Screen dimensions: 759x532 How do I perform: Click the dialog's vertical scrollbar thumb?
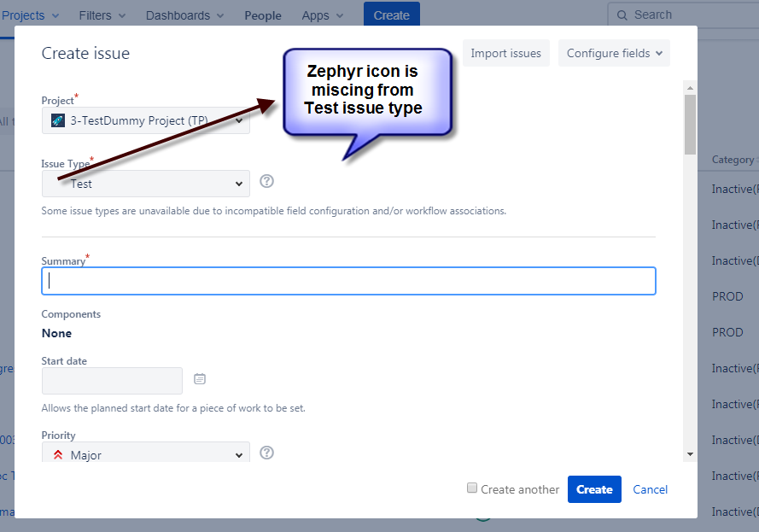click(x=690, y=125)
